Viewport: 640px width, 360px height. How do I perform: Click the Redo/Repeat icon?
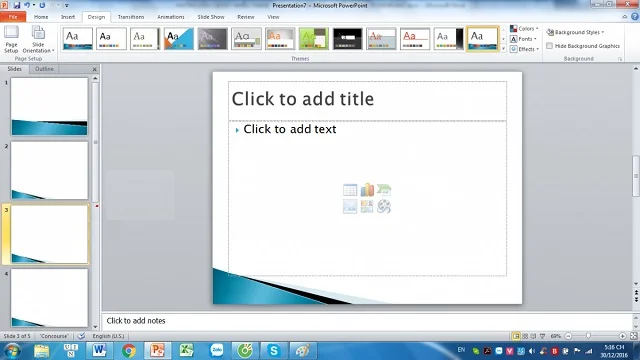coord(42,5)
